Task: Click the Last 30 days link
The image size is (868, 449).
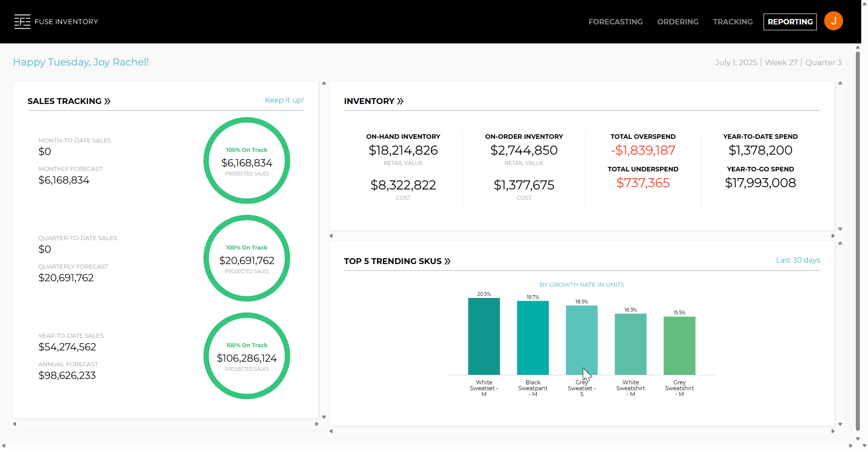Action: pyautogui.click(x=797, y=260)
